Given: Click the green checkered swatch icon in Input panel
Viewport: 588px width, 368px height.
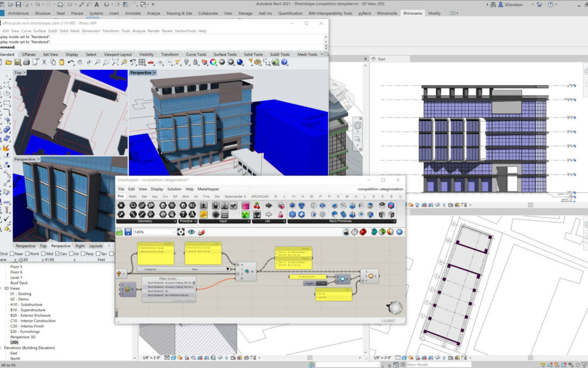Looking at the screenshot, I should (245, 215).
